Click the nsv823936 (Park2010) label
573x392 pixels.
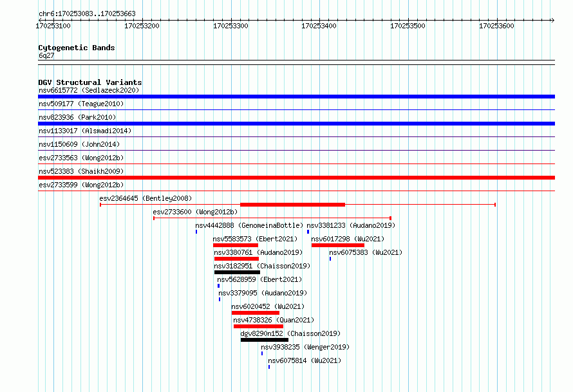coord(77,117)
